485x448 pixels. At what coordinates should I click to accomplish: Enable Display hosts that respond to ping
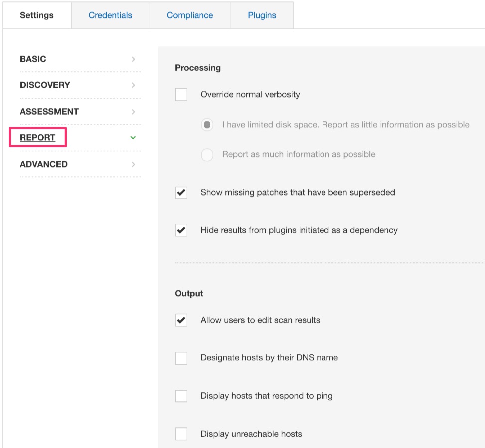pyautogui.click(x=181, y=396)
